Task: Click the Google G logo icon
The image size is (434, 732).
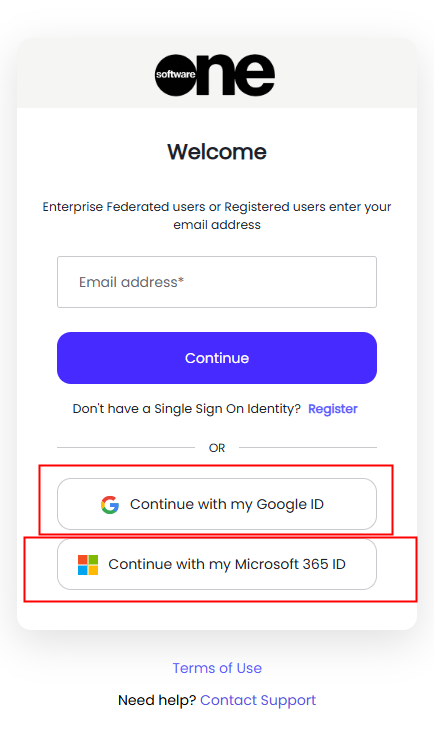Action: point(110,505)
